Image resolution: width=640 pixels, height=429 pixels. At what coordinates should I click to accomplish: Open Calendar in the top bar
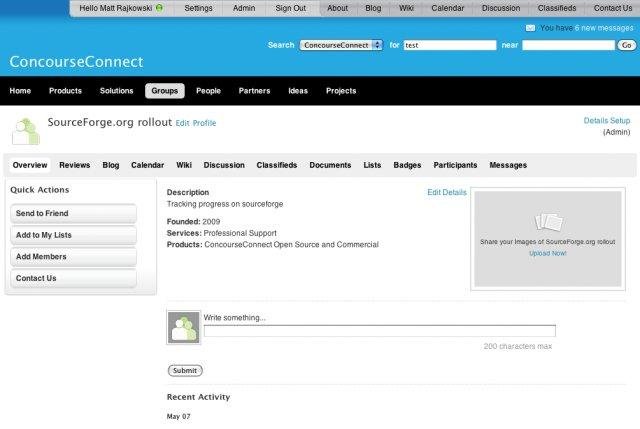[x=448, y=8]
